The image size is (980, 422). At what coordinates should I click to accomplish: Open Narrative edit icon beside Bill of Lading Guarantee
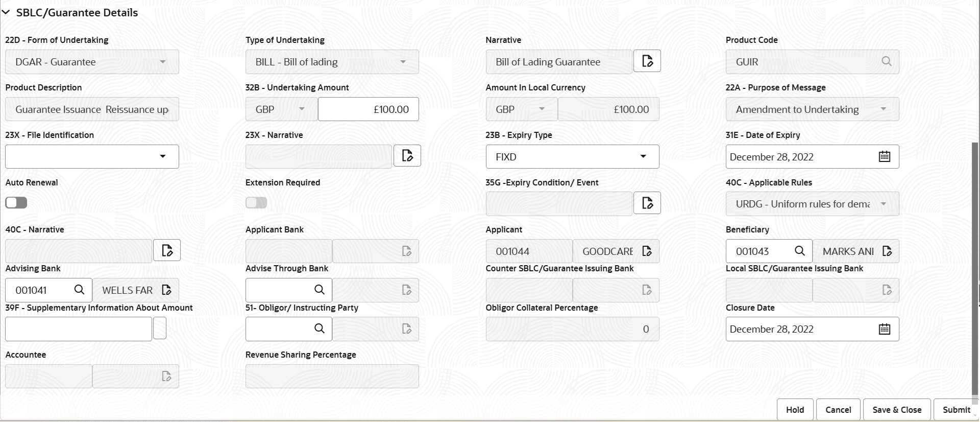[647, 61]
